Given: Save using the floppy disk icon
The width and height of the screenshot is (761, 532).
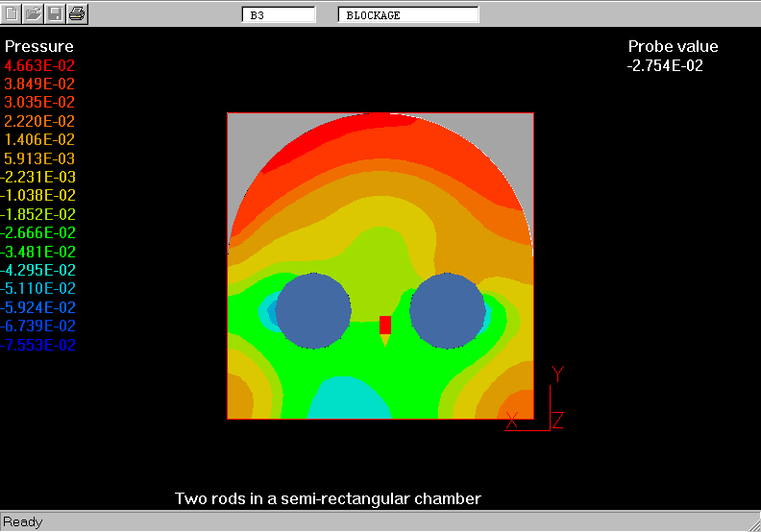Looking at the screenshot, I should point(56,13).
